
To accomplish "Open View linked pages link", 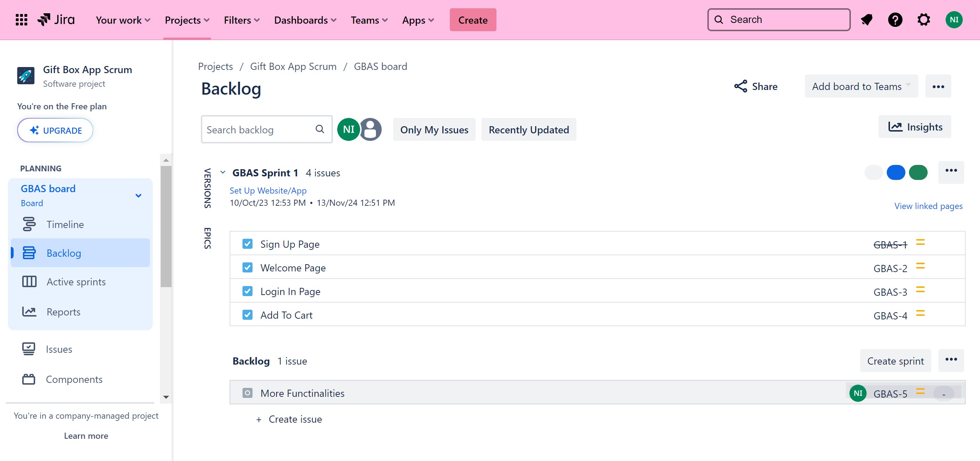I will 928,206.
